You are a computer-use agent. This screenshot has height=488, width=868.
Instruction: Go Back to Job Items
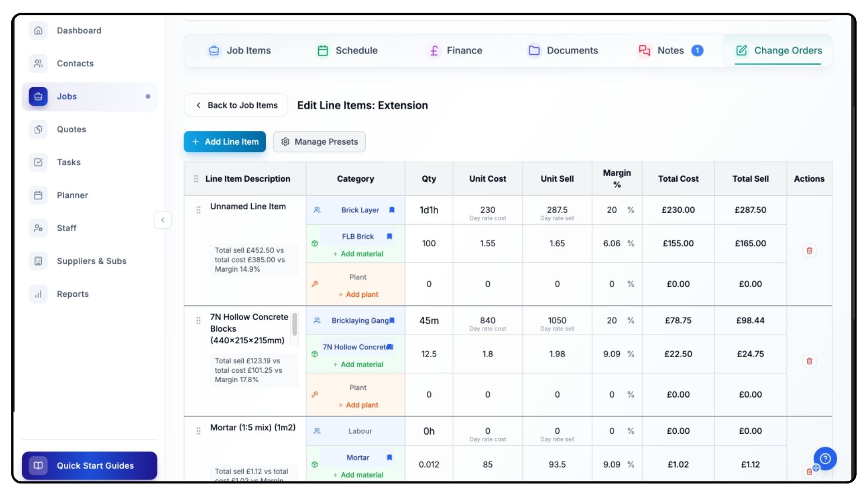coord(236,105)
